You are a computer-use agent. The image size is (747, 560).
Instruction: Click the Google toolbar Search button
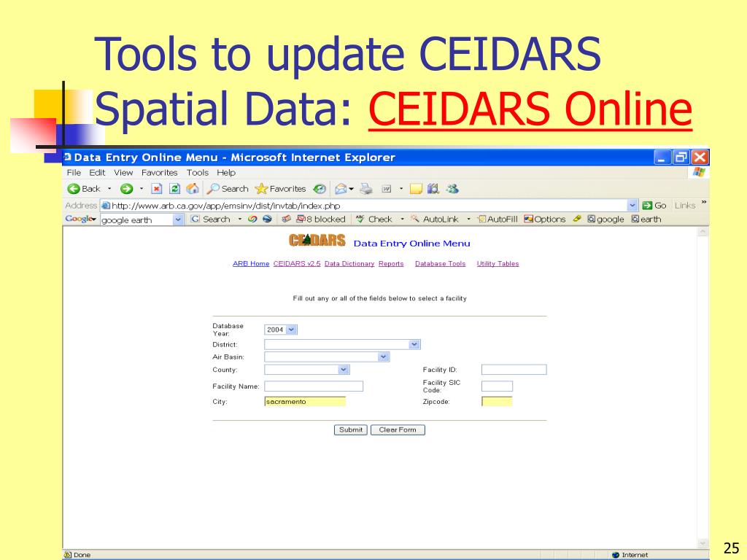pyautogui.click(x=210, y=219)
